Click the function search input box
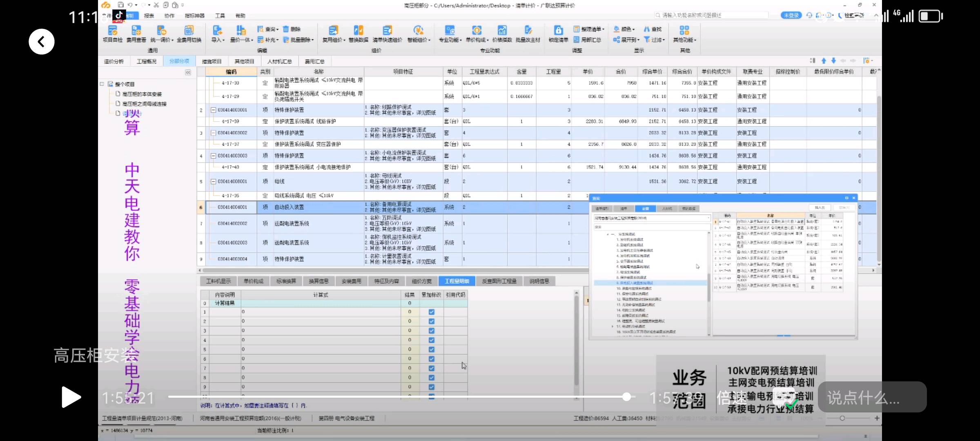 (712, 15)
